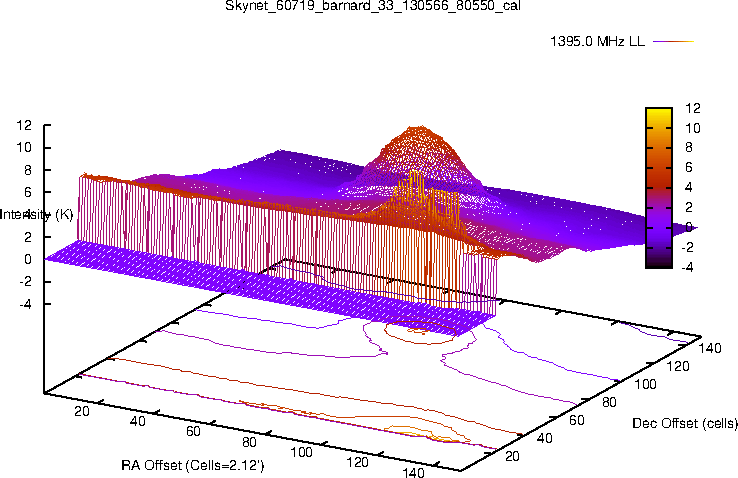Click the Intensity axis tick label 2
The height and width of the screenshot is (478, 738).
27,237
